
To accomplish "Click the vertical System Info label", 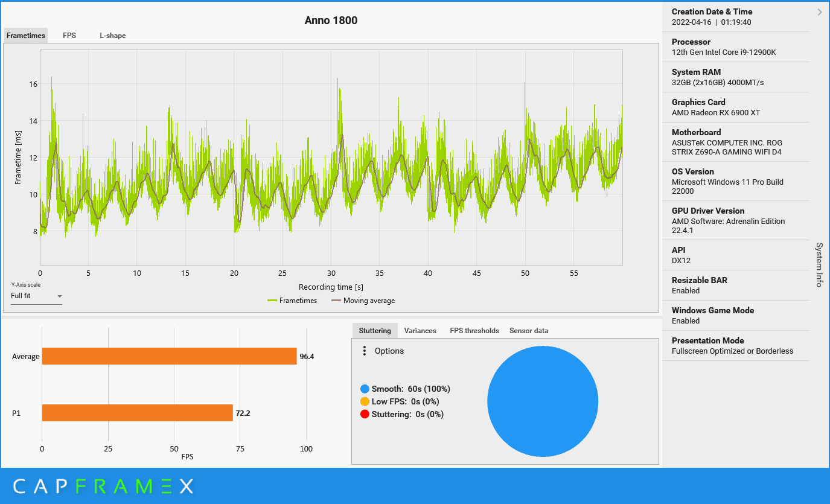I will click(x=819, y=264).
